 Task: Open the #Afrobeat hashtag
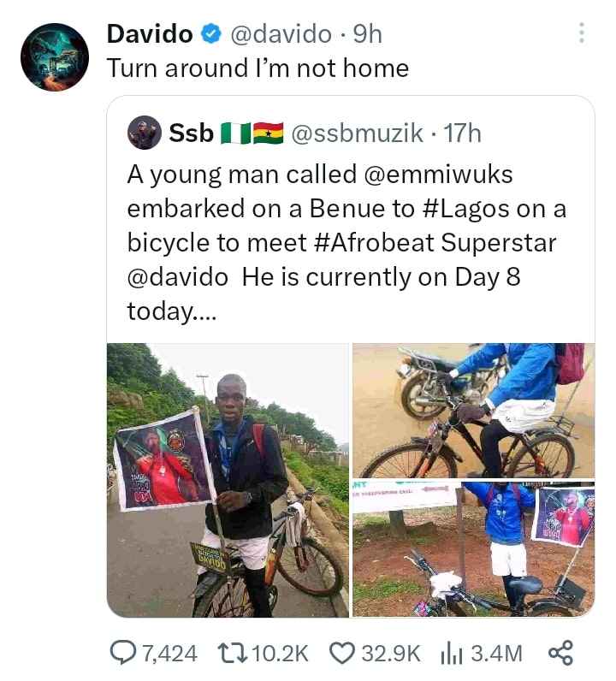(373, 242)
